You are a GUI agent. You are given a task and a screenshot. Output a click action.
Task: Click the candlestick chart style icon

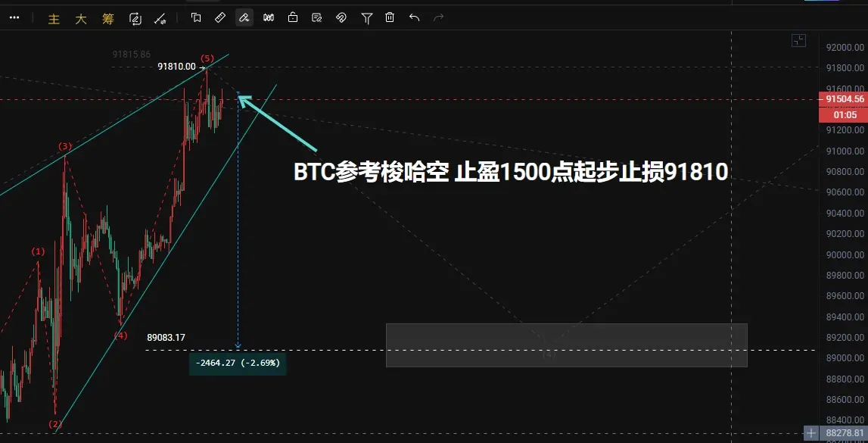(269, 17)
